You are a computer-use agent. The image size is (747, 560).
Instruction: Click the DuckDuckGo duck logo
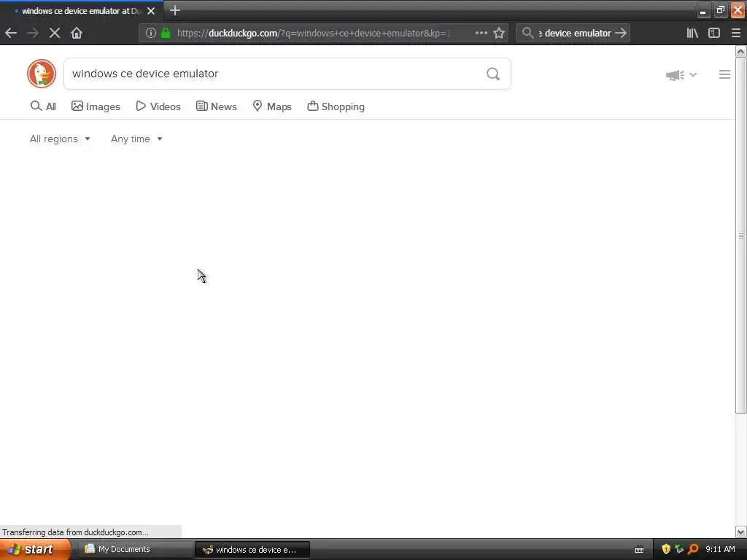pyautogui.click(x=42, y=74)
